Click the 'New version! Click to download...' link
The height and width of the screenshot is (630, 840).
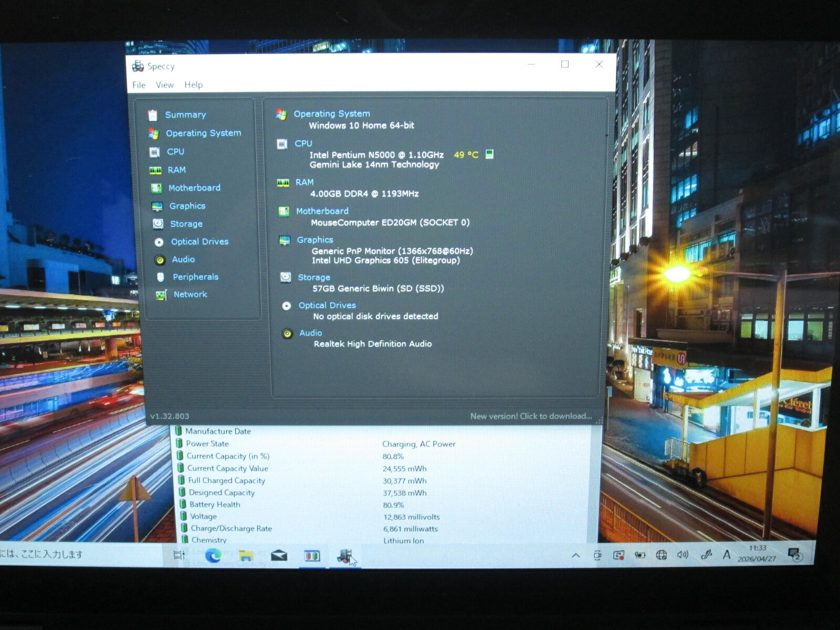(x=531, y=416)
